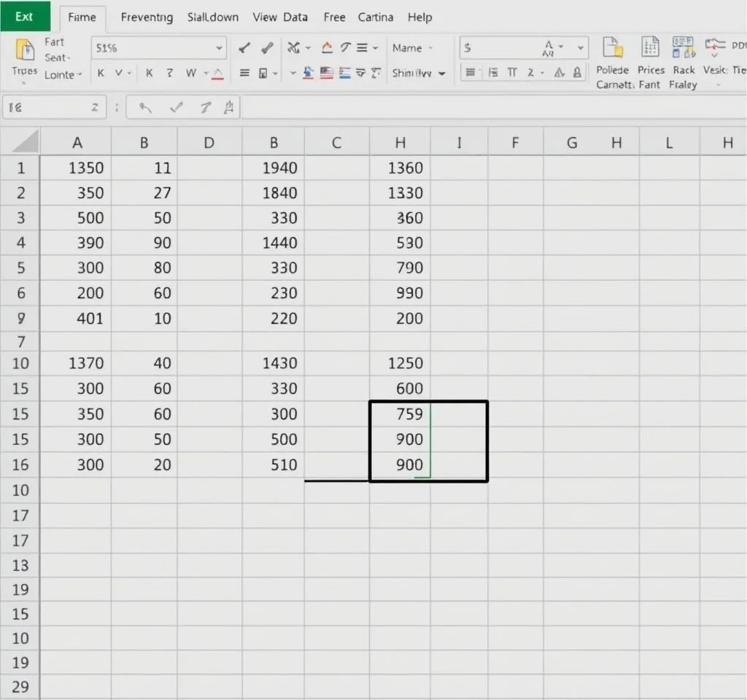Click the lock icon in ribbon
Image resolution: width=747 pixels, height=700 pixels.
coord(578,73)
